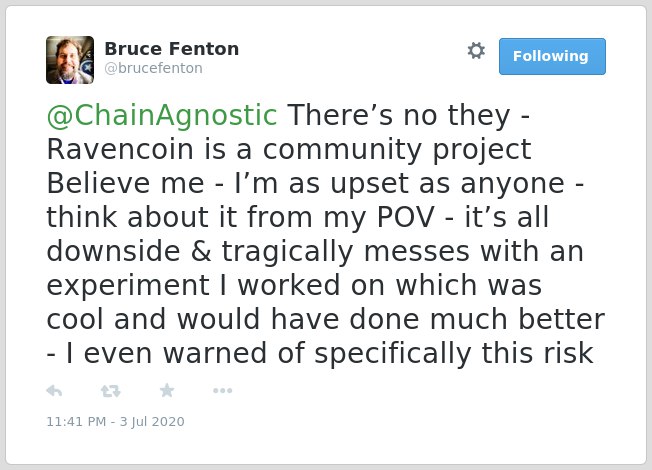The image size is (652, 470).
Task: Visit the Bruce Fenton name link
Action: point(172,49)
